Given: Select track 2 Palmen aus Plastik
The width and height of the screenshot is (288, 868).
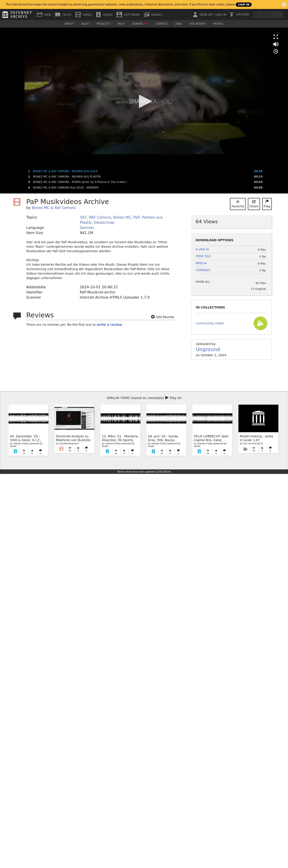Looking at the screenshot, I should pos(145,177).
